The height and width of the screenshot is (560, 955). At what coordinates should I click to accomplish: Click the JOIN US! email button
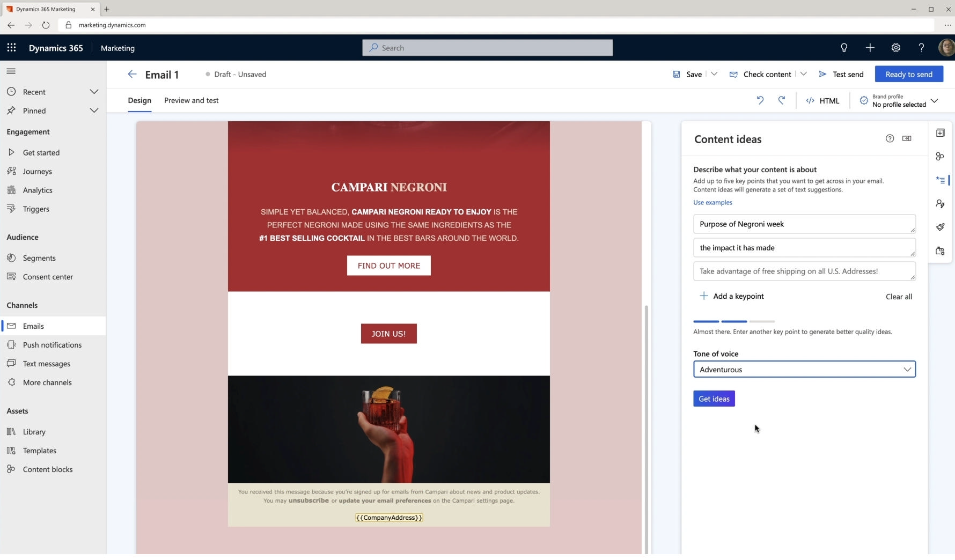point(388,334)
